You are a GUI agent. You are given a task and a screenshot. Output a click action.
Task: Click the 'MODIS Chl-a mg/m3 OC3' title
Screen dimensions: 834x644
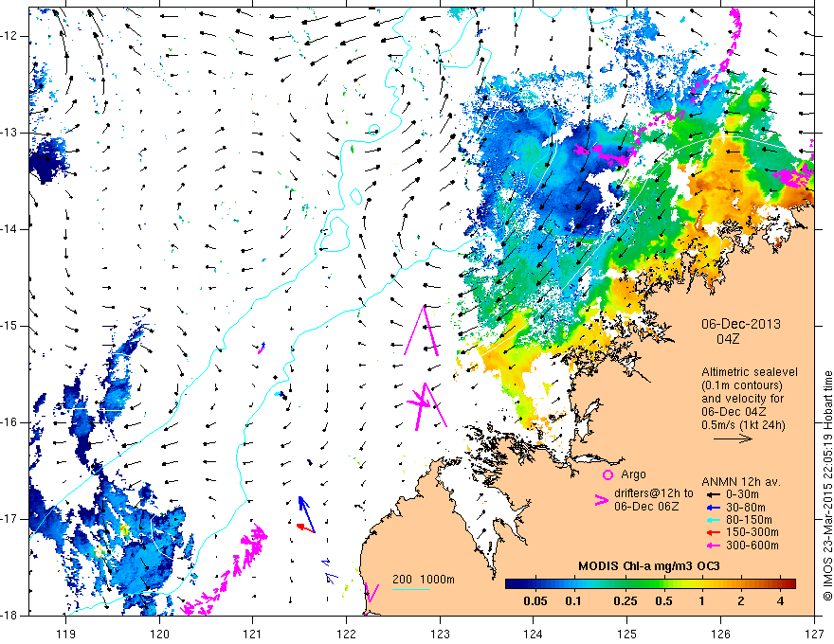click(649, 566)
